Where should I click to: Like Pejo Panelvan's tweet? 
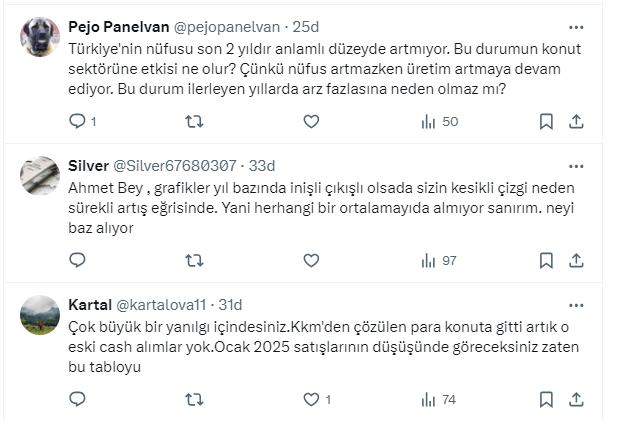(311, 121)
